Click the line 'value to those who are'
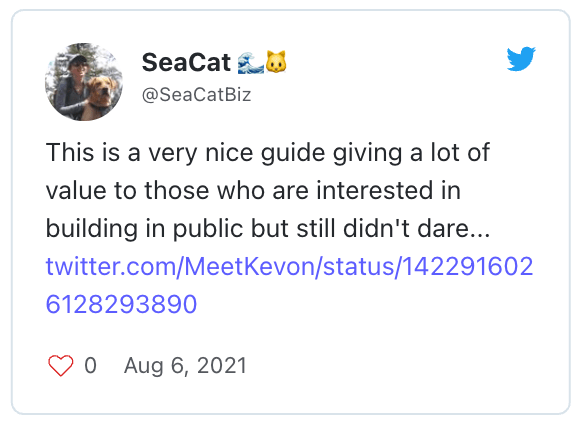This screenshot has height=430, width=582. click(x=253, y=190)
